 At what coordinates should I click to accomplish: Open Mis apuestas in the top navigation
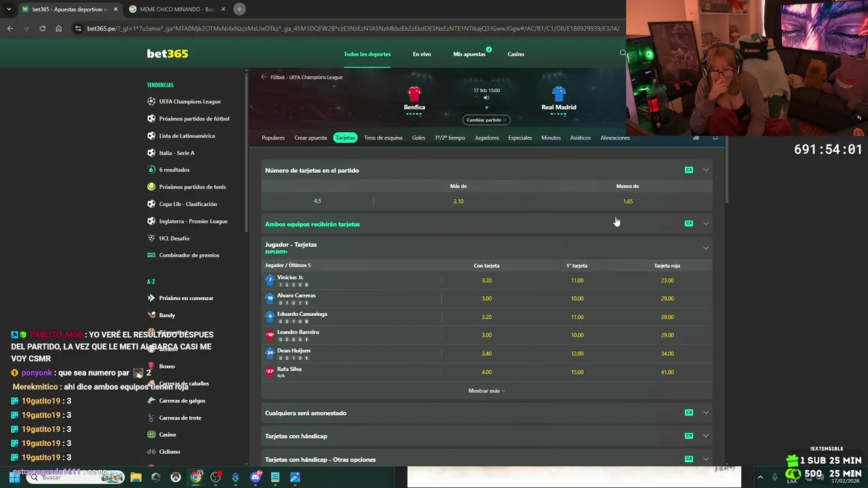(x=469, y=54)
